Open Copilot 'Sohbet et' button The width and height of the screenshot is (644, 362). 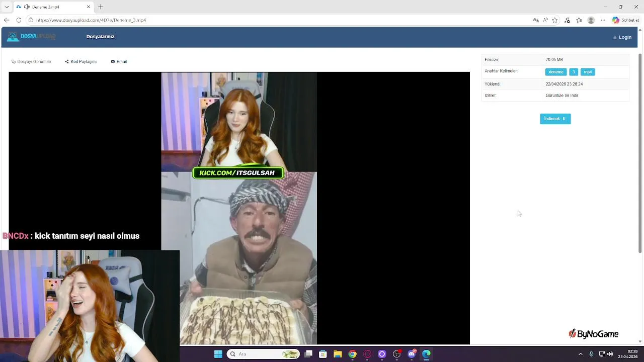pyautogui.click(x=625, y=20)
